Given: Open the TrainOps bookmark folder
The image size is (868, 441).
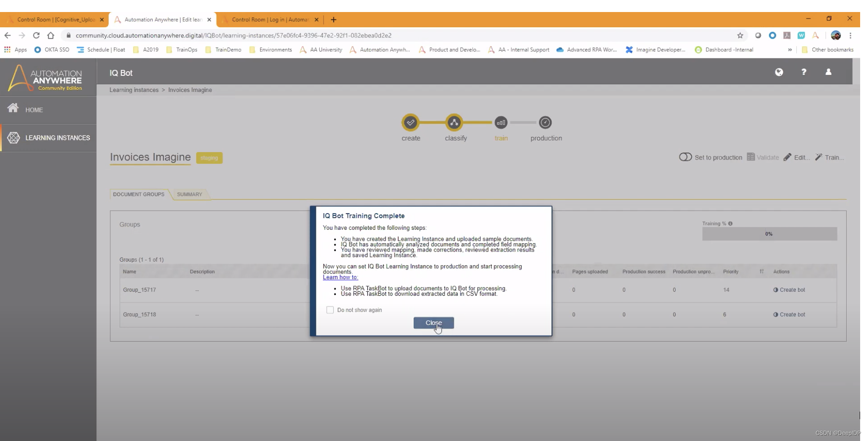Looking at the screenshot, I should (x=182, y=49).
